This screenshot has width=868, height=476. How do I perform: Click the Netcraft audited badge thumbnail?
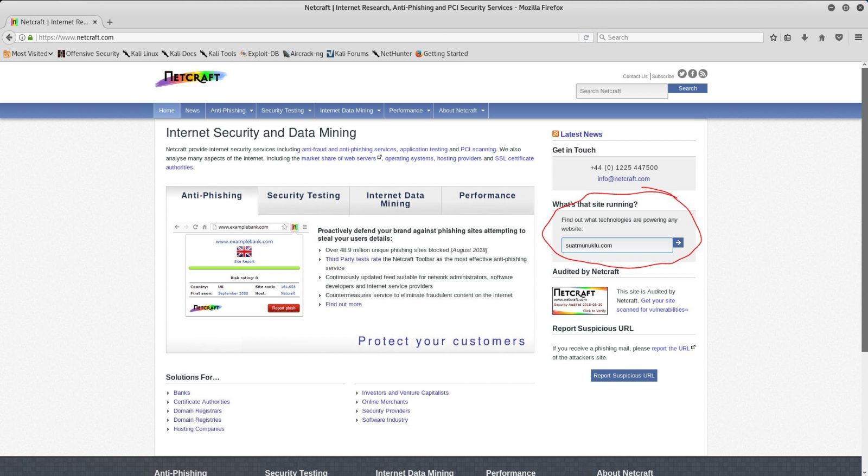pos(579,301)
